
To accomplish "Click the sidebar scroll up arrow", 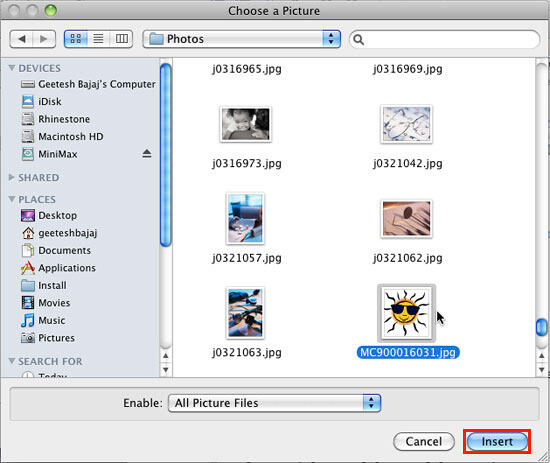I will (166, 356).
